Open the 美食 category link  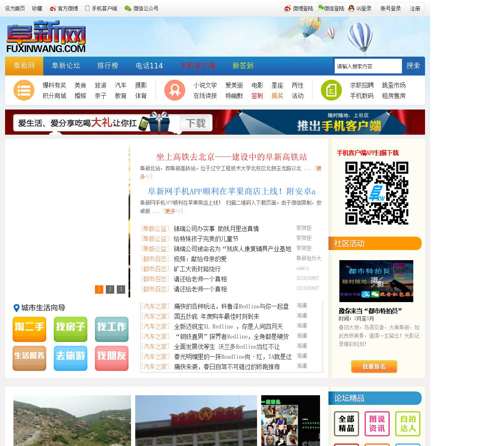point(80,85)
